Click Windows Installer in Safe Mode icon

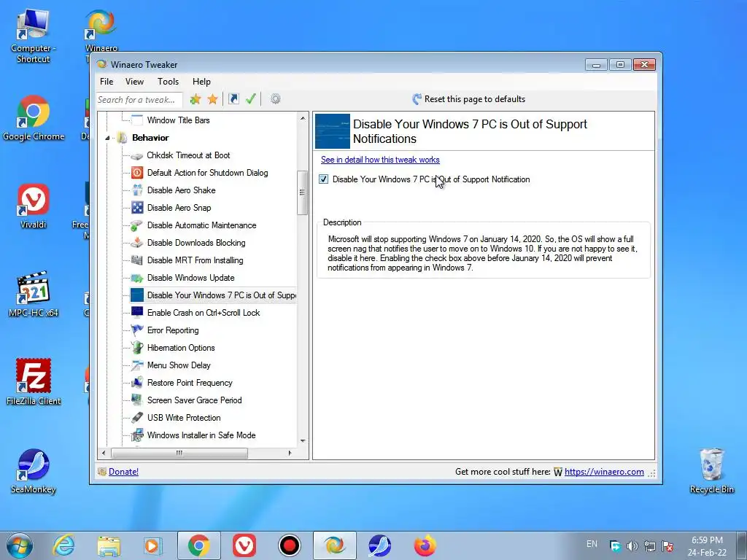point(137,435)
